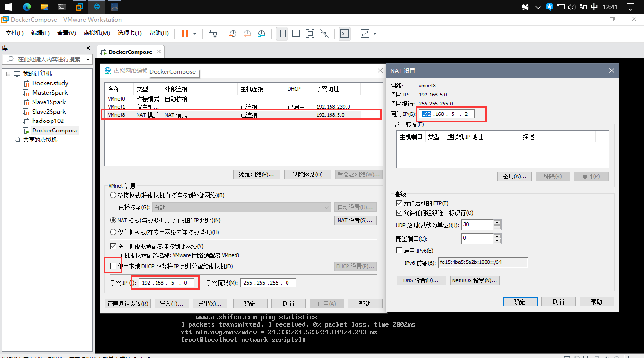
Task: Click the 子网掩码 input field
Action: point(268,283)
